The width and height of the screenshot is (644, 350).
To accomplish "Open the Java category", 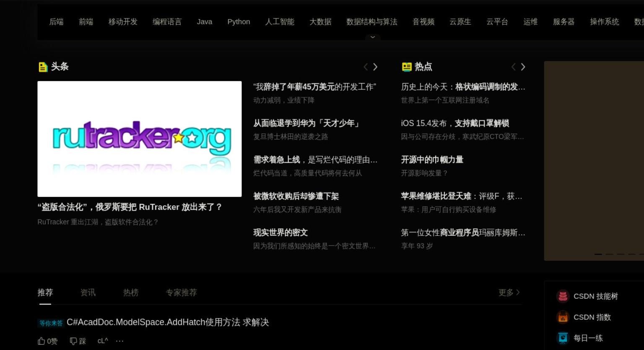I will [205, 22].
